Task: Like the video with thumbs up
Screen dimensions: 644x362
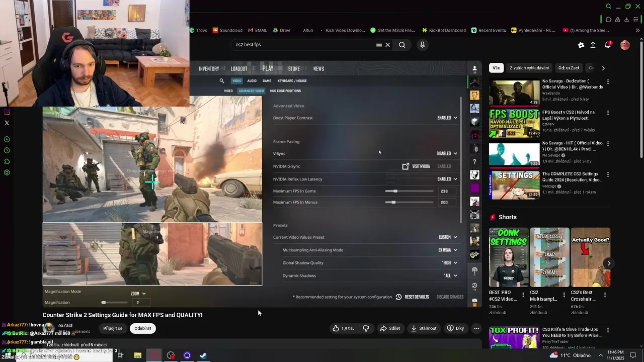Action: 343,328
